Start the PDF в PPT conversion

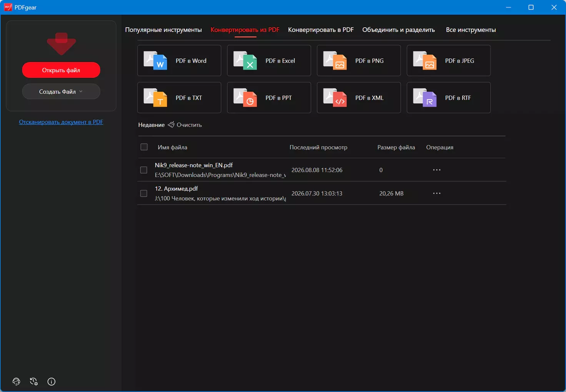[269, 98]
